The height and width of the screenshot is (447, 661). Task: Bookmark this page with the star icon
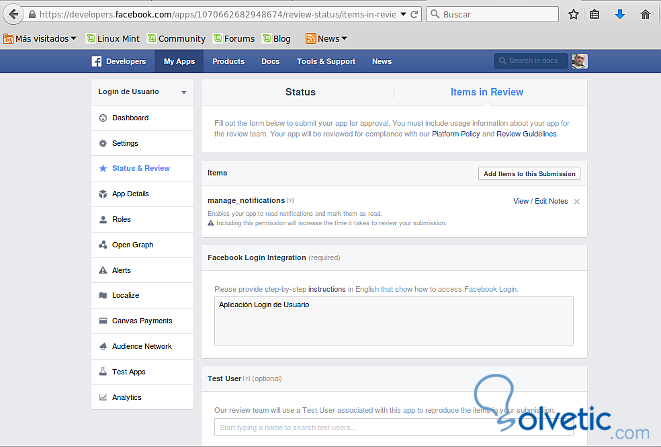pyautogui.click(x=573, y=14)
